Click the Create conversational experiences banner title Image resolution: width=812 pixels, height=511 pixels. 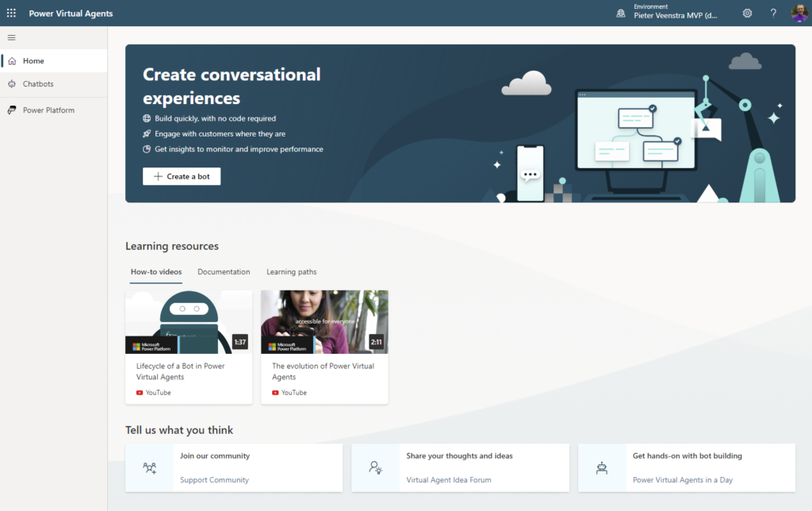point(232,86)
